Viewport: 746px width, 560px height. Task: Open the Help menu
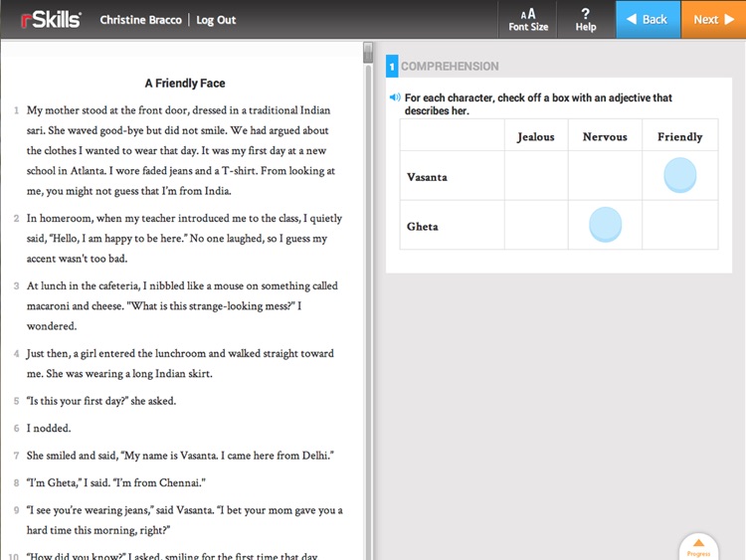586,20
